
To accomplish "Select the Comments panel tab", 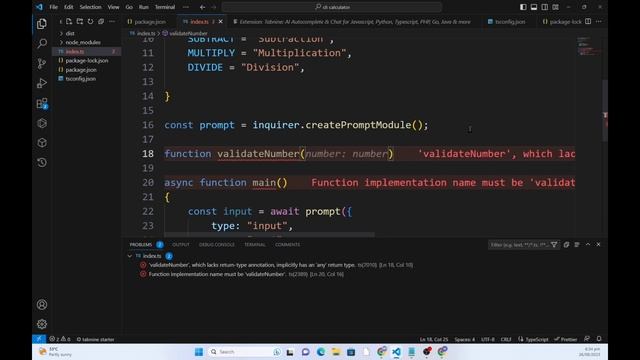I will [287, 244].
